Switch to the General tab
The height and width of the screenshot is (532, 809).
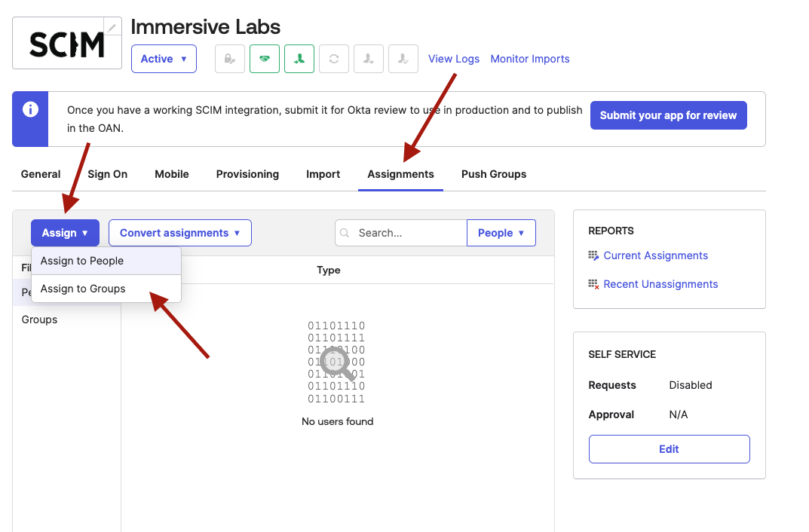(41, 174)
